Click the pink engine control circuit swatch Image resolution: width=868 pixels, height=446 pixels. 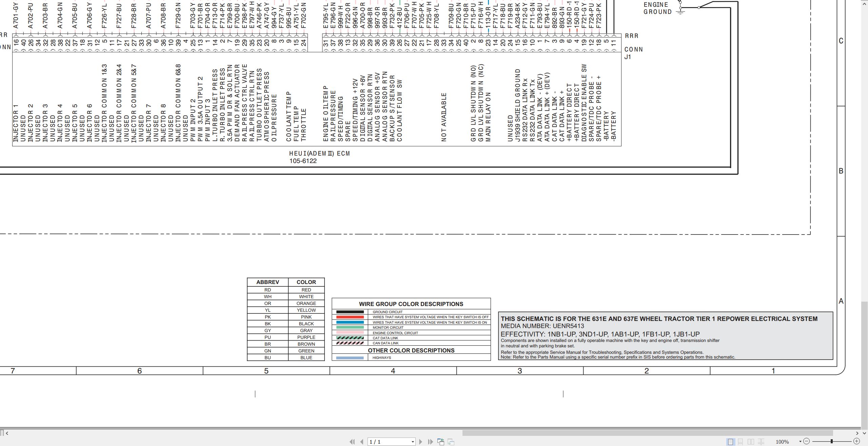tap(350, 333)
